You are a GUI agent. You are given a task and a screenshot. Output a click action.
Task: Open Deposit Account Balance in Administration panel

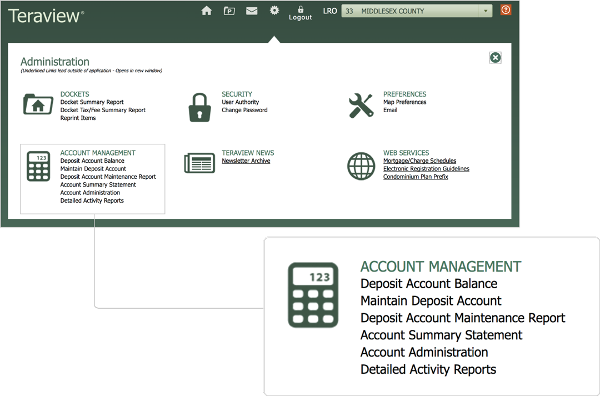click(x=92, y=161)
